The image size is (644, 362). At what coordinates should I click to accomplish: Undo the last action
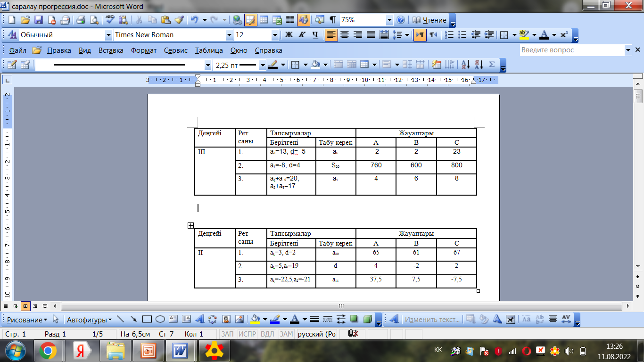pos(194,20)
